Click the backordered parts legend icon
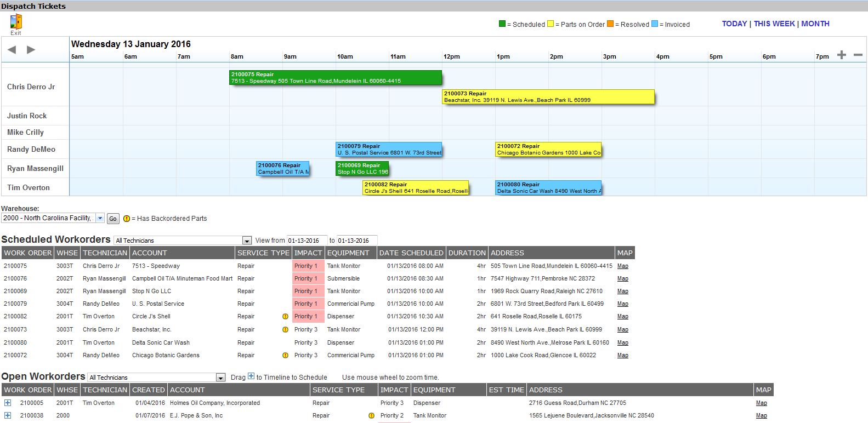Screen dimensions: 868x423 127,218
